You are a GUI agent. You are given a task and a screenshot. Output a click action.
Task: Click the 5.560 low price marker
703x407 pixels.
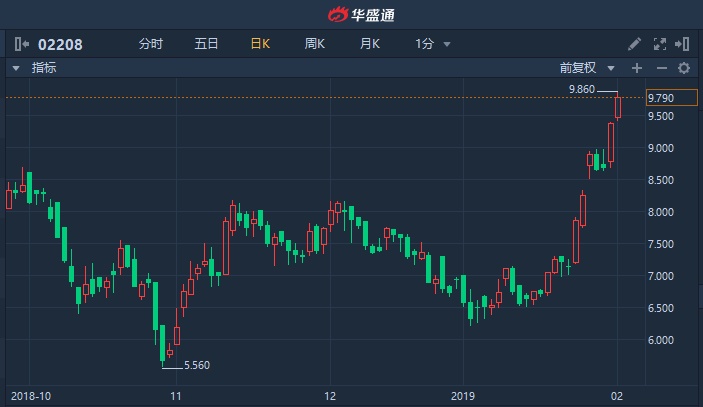(x=197, y=365)
